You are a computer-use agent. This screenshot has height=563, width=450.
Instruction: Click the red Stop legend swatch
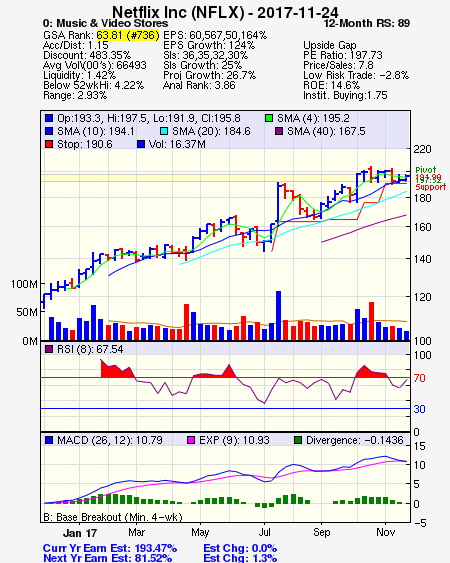pyautogui.click(x=49, y=144)
